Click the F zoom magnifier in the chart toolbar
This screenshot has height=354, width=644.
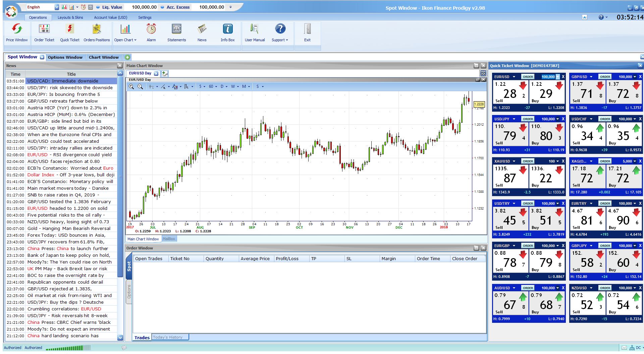click(x=131, y=86)
